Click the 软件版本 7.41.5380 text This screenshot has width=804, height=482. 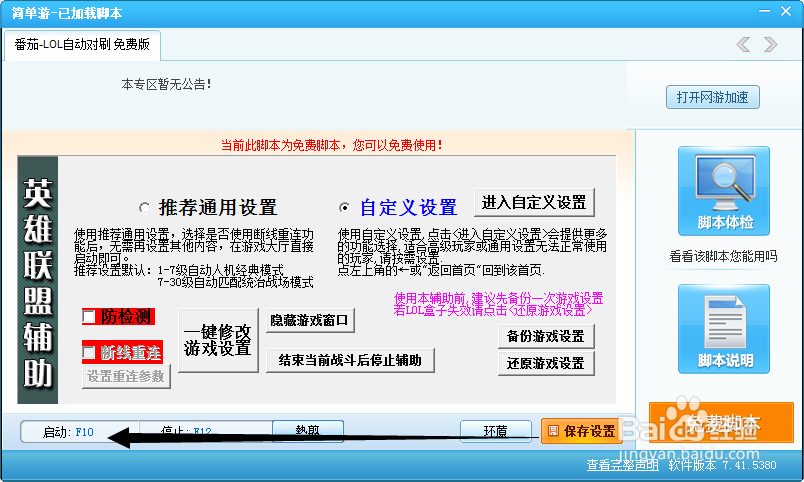[x=722, y=465]
